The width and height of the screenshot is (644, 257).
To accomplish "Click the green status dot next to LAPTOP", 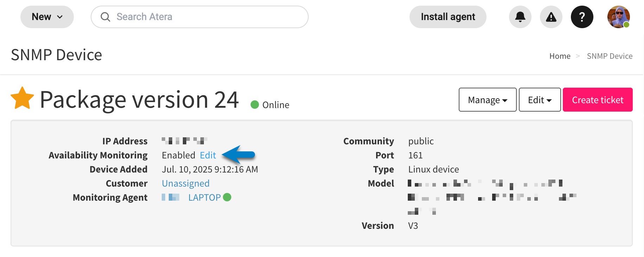I will pyautogui.click(x=227, y=197).
